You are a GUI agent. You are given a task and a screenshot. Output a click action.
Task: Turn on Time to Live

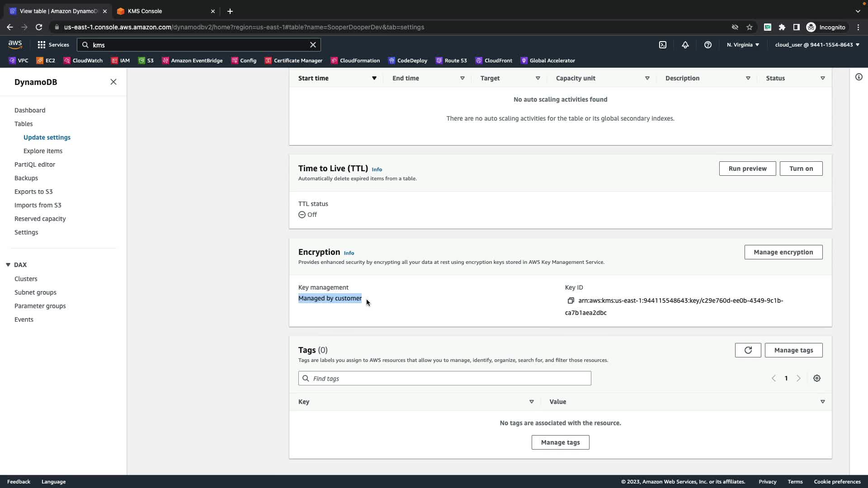[801, 169]
